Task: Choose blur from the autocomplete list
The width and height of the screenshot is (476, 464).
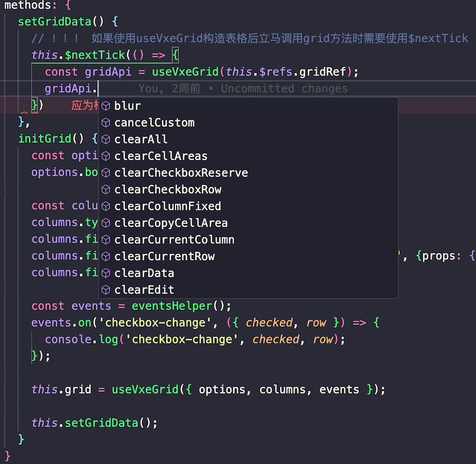Action: click(x=248, y=106)
